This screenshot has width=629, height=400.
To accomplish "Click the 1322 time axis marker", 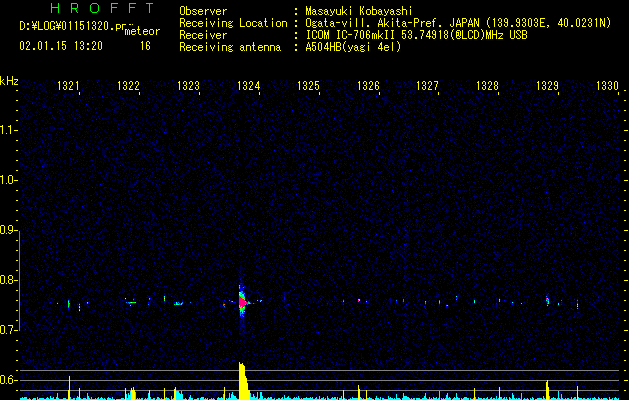I will pyautogui.click(x=128, y=86).
